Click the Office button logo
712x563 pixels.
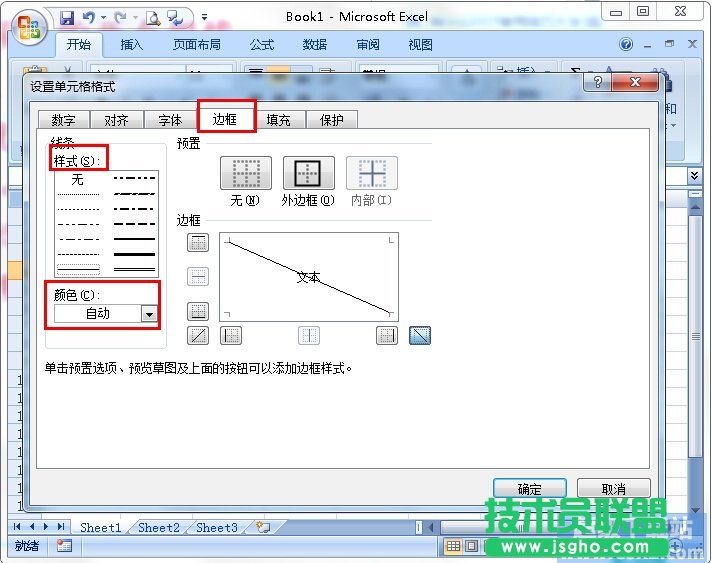[29, 27]
